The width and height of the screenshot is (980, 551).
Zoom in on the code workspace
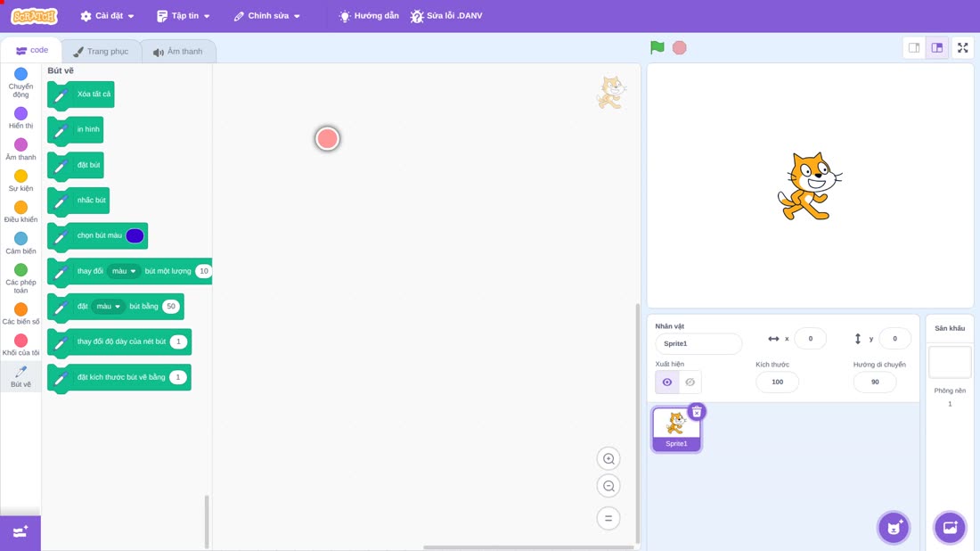pos(608,458)
